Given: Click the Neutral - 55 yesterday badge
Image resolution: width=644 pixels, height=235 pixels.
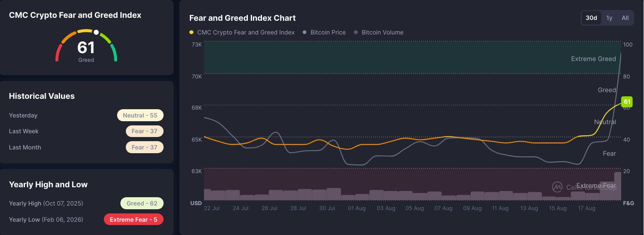Looking at the screenshot, I should [140, 115].
